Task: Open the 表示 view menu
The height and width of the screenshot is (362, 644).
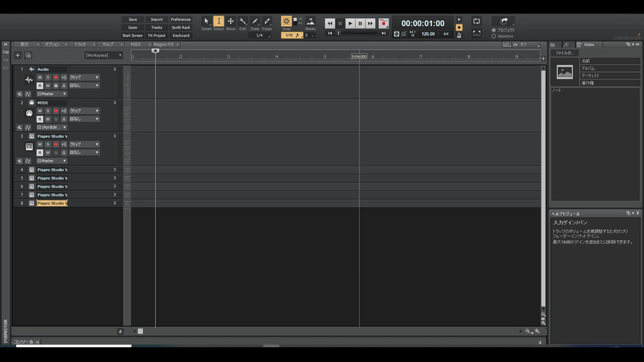Action: click(27, 44)
